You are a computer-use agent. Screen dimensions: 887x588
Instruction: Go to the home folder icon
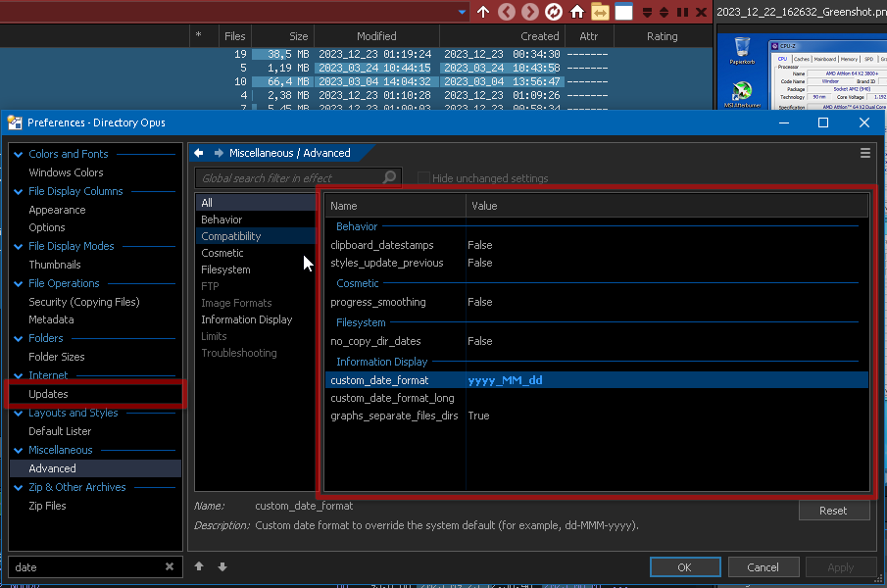[577, 12]
